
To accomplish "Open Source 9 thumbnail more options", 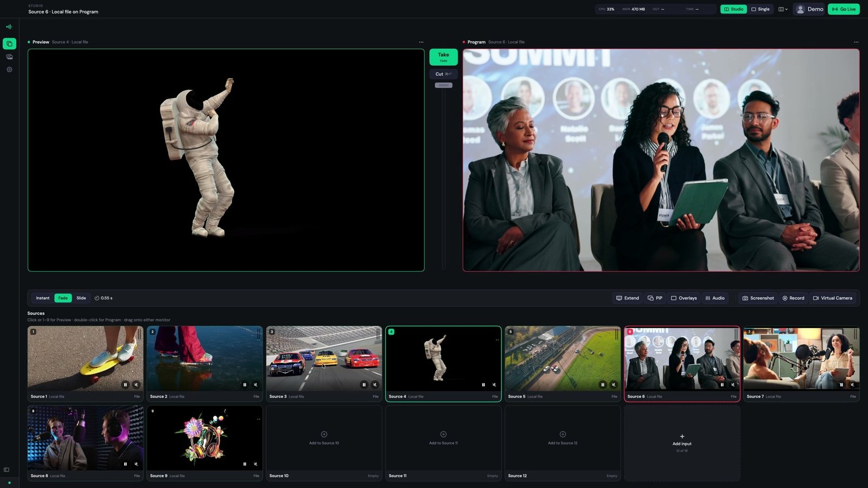I will 258,419.
